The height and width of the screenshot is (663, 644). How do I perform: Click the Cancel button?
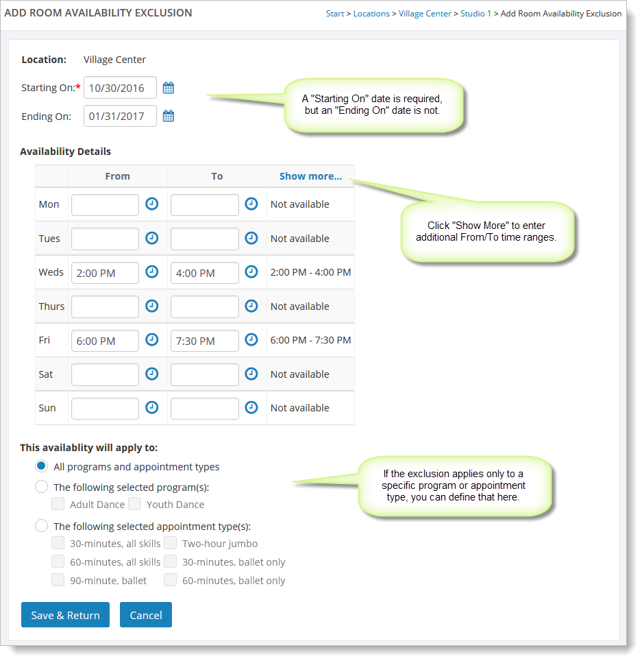pos(146,615)
